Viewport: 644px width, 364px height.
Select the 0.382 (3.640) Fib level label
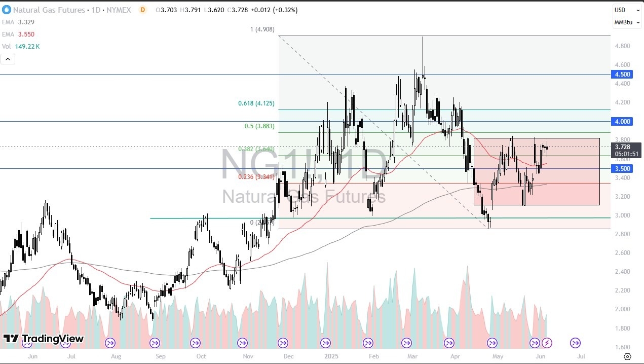[256, 149]
